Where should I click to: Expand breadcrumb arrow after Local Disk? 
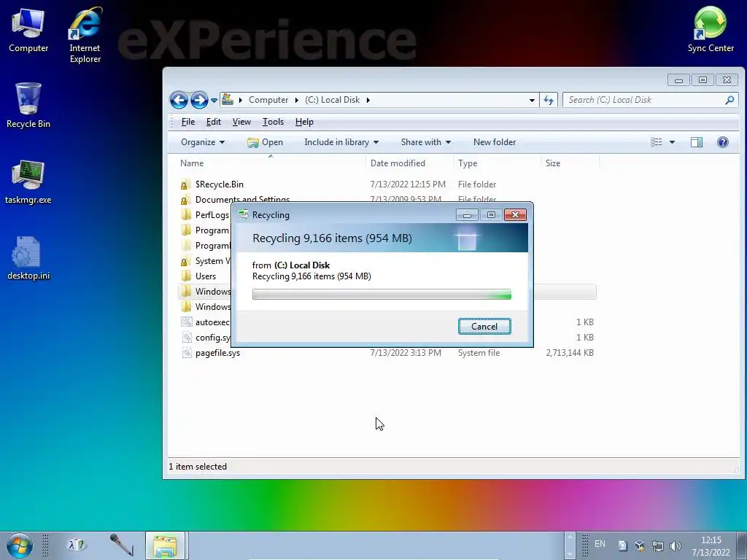coord(368,100)
